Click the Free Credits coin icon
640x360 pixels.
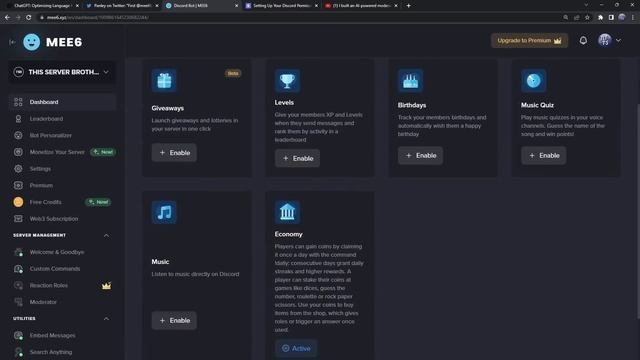click(18, 202)
